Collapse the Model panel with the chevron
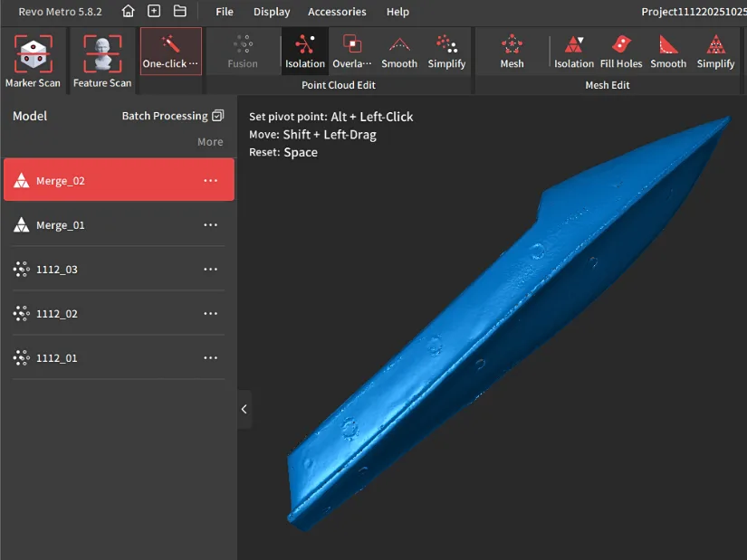The height and width of the screenshot is (560, 747). point(244,409)
